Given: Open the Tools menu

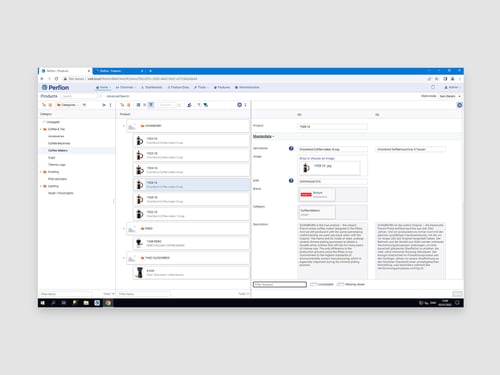Looking at the screenshot, I should click(x=201, y=87).
